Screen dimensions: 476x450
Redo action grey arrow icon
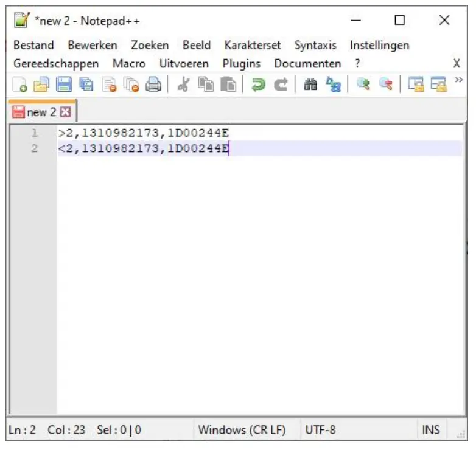[x=281, y=85]
